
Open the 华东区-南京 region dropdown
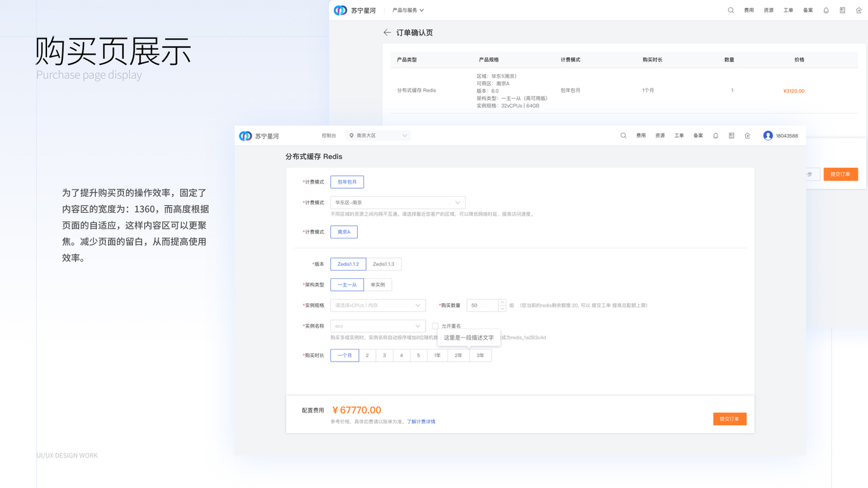398,203
